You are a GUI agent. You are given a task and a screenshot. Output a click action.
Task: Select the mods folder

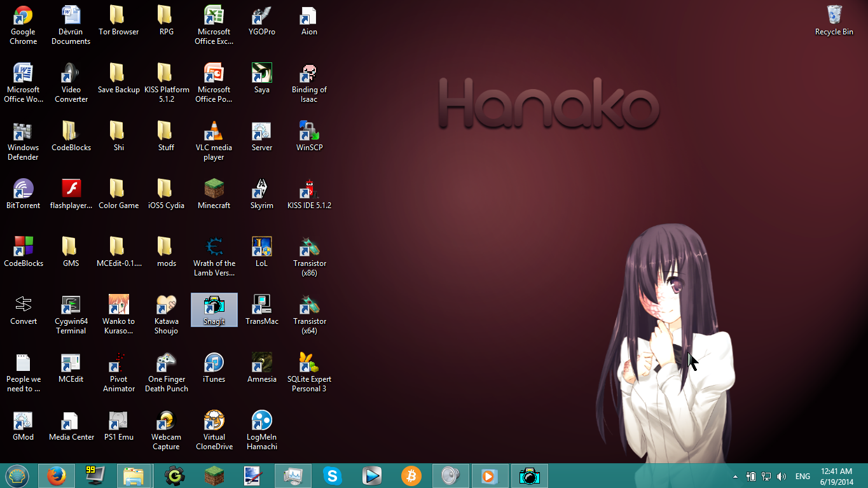click(167, 253)
